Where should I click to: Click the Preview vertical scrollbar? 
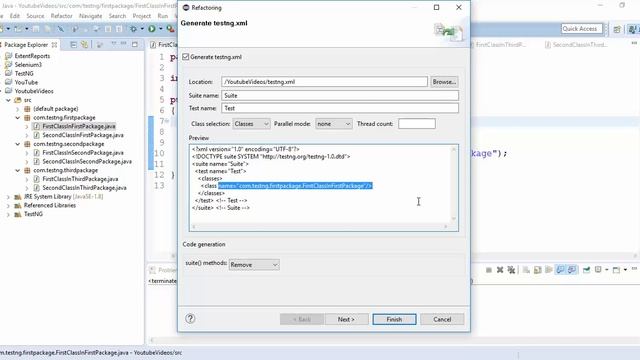pyautogui.click(x=453, y=184)
